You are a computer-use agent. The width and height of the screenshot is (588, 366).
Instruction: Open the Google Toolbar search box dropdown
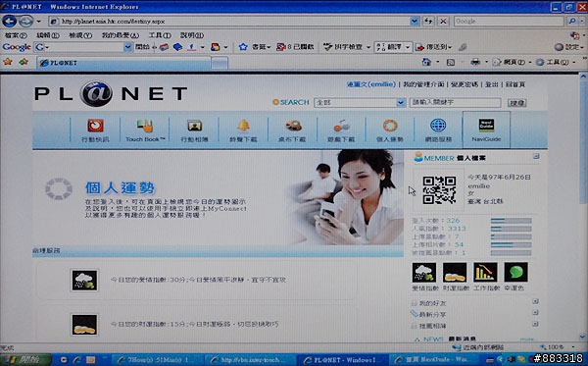point(127,47)
